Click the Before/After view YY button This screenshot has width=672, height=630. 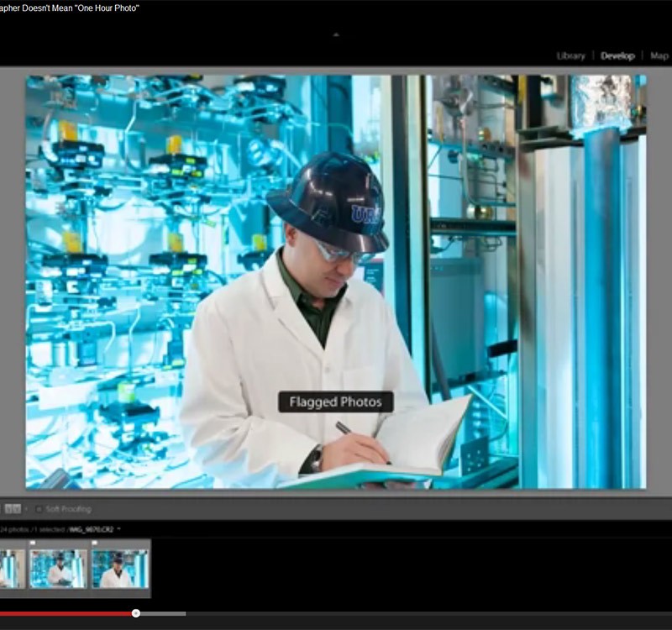click(11, 509)
